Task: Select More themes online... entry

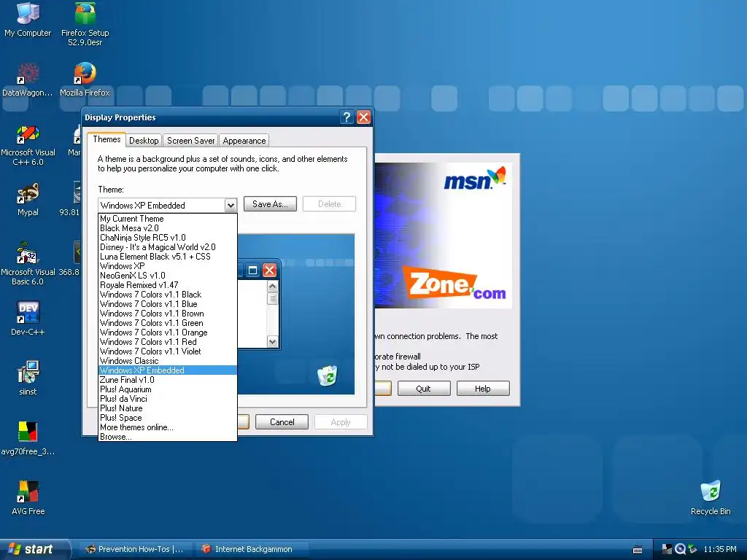Action: pyautogui.click(x=167, y=427)
